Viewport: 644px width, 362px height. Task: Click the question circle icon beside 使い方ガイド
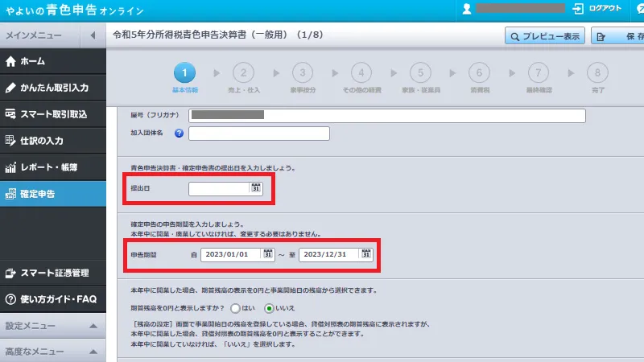[10, 299]
